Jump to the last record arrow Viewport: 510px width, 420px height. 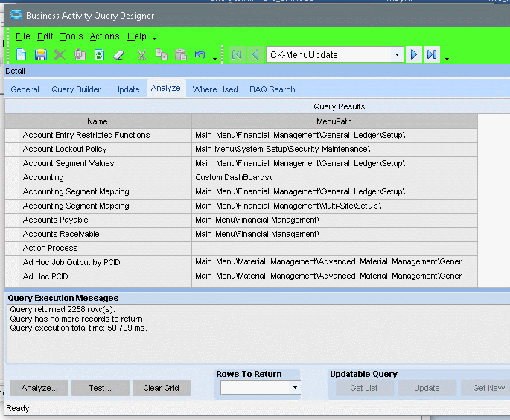click(432, 54)
